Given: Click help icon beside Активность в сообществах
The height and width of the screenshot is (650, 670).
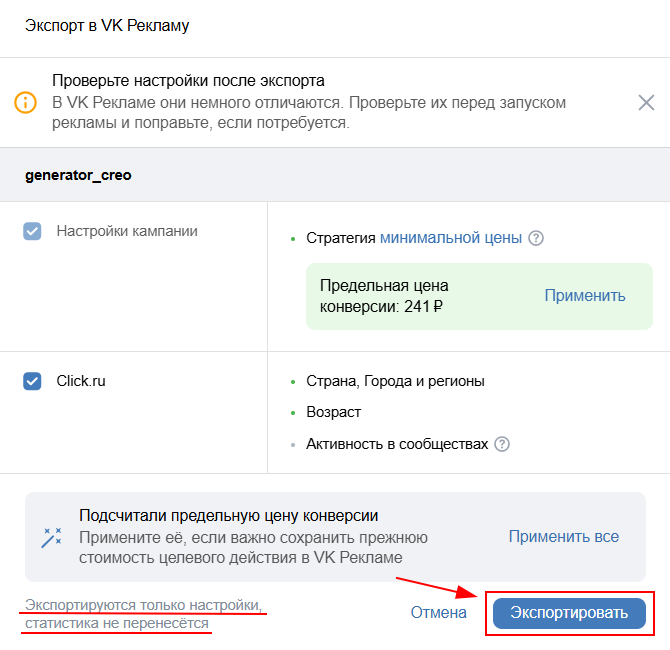Looking at the screenshot, I should point(502,444).
